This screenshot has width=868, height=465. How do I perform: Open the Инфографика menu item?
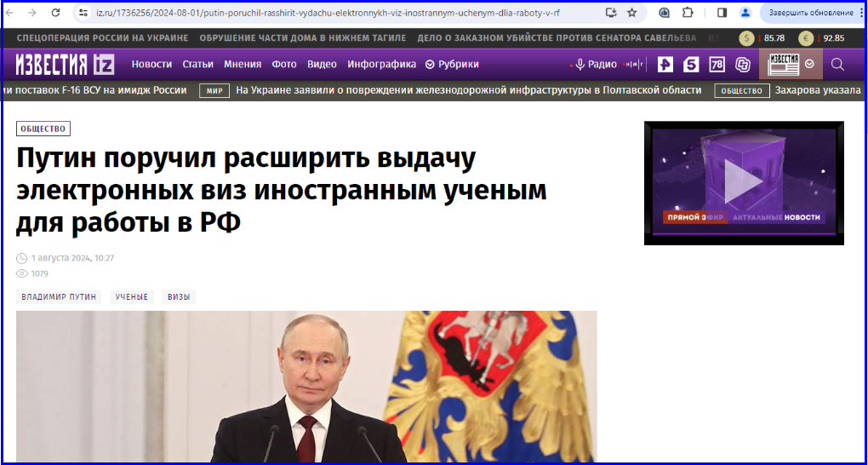382,64
